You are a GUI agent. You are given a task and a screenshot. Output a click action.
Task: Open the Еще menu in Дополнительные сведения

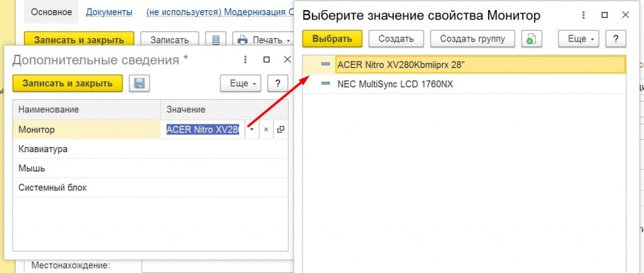click(x=240, y=84)
